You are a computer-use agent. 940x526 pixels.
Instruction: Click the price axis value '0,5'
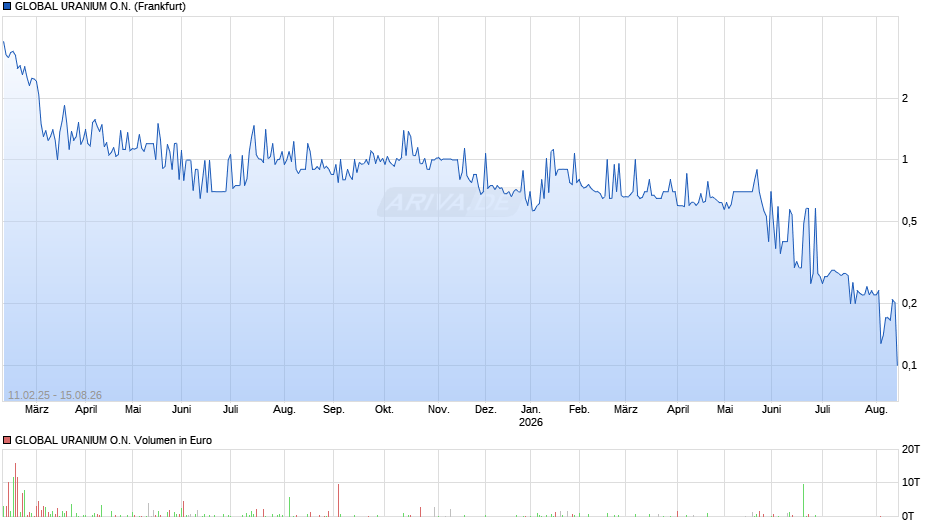(909, 222)
